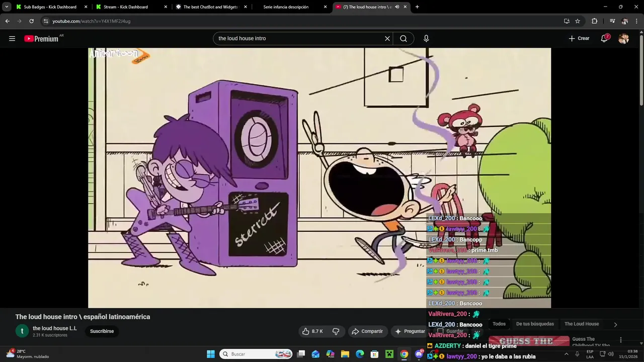Mute the loud house tab audio icon
The width and height of the screenshot is (644, 362).
397,7
